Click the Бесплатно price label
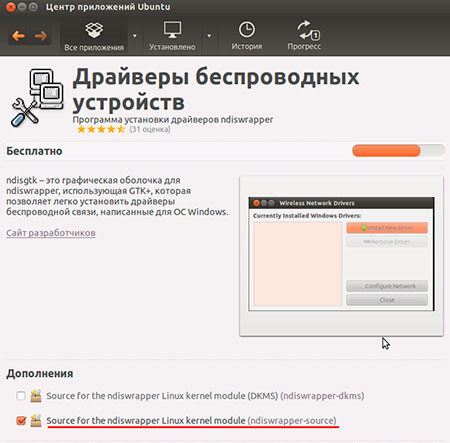The width and height of the screenshot is (450, 443). tap(34, 151)
